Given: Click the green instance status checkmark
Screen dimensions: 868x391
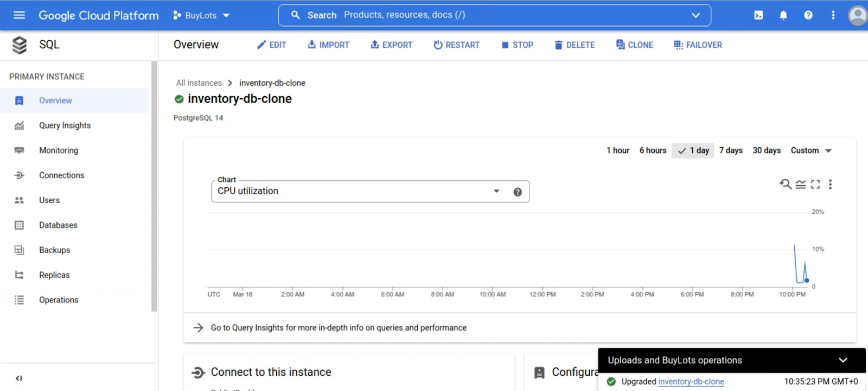Looking at the screenshot, I should (179, 99).
